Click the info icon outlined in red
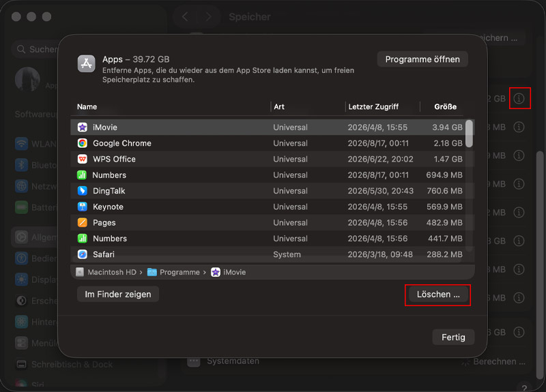546x392 pixels. (x=519, y=98)
